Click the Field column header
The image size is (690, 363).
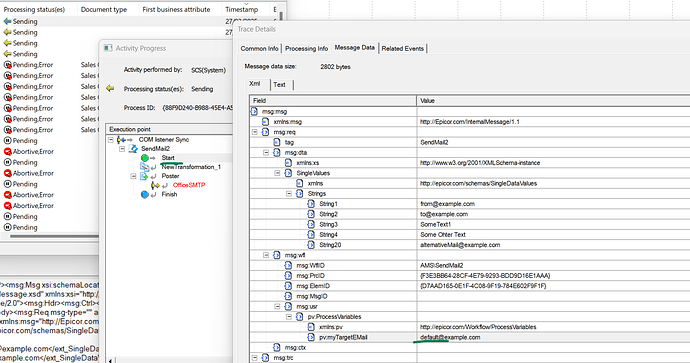pyautogui.click(x=333, y=101)
